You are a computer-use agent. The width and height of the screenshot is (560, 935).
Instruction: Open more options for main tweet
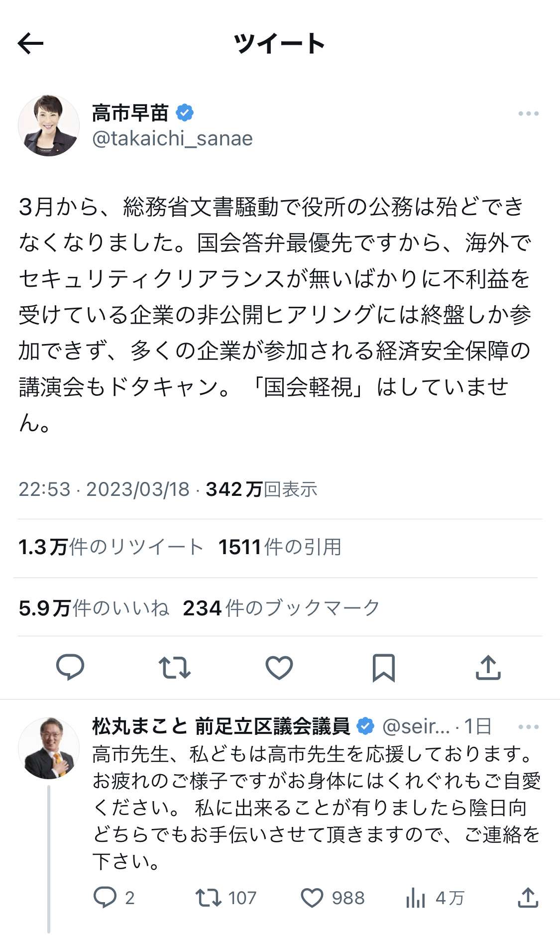click(528, 114)
